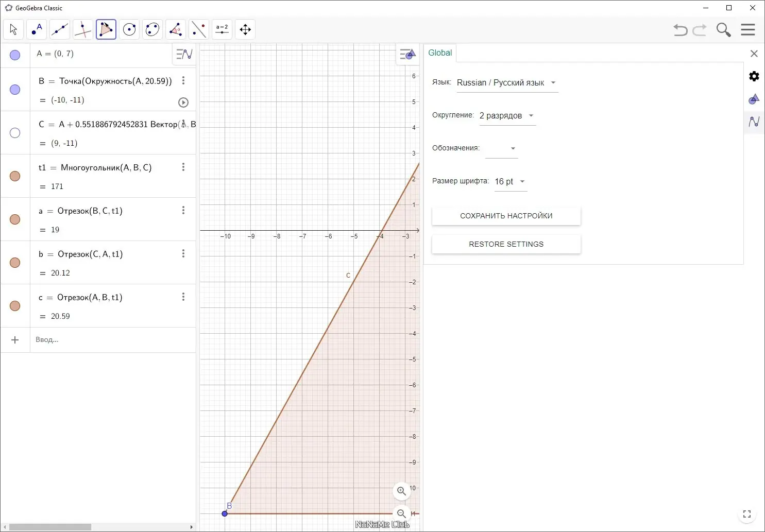Close the settings panel
The image size is (765, 532).
click(x=754, y=54)
